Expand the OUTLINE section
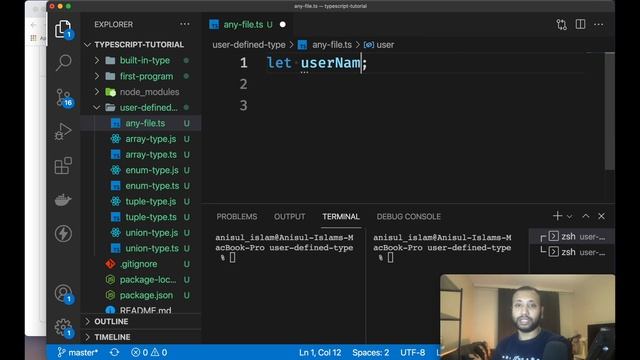The image size is (640, 360). tap(111, 322)
